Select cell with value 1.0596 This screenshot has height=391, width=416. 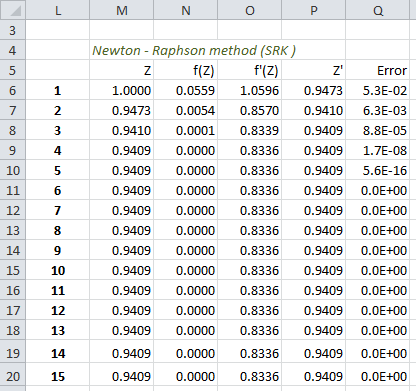[x=250, y=90]
